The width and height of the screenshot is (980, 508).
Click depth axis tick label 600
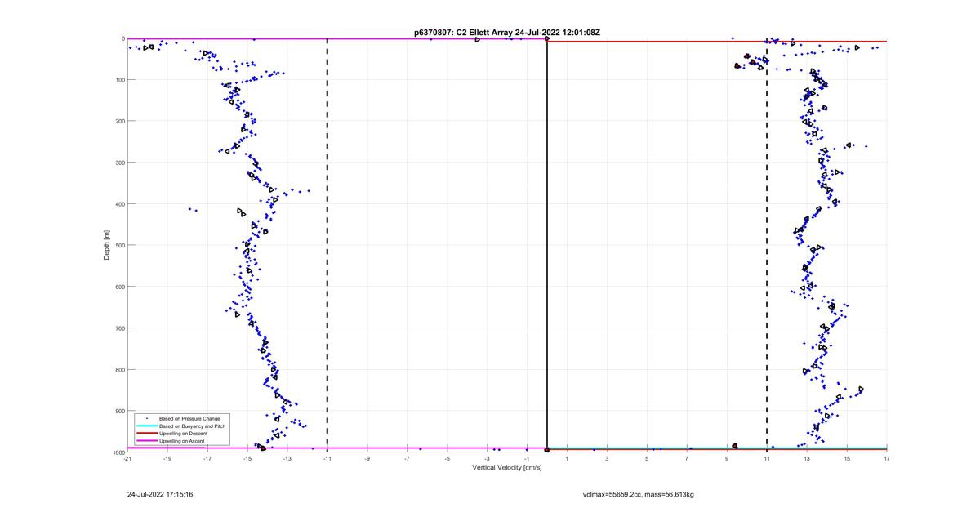119,287
